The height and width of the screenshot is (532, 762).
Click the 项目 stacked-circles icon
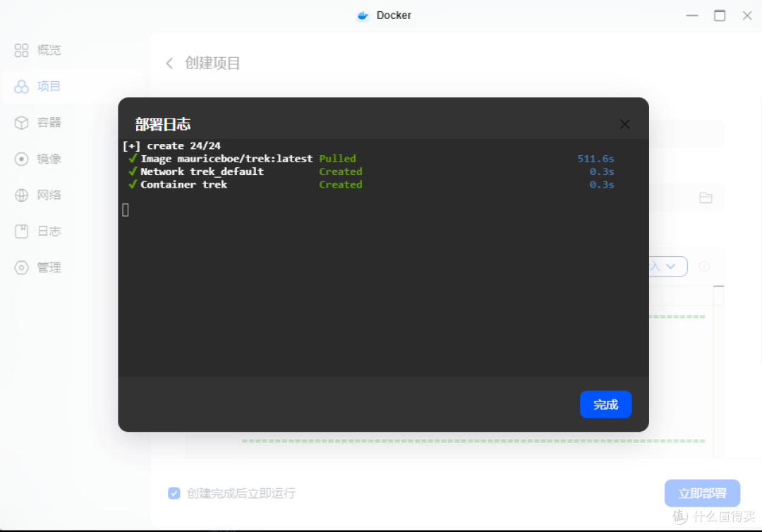pyautogui.click(x=21, y=87)
